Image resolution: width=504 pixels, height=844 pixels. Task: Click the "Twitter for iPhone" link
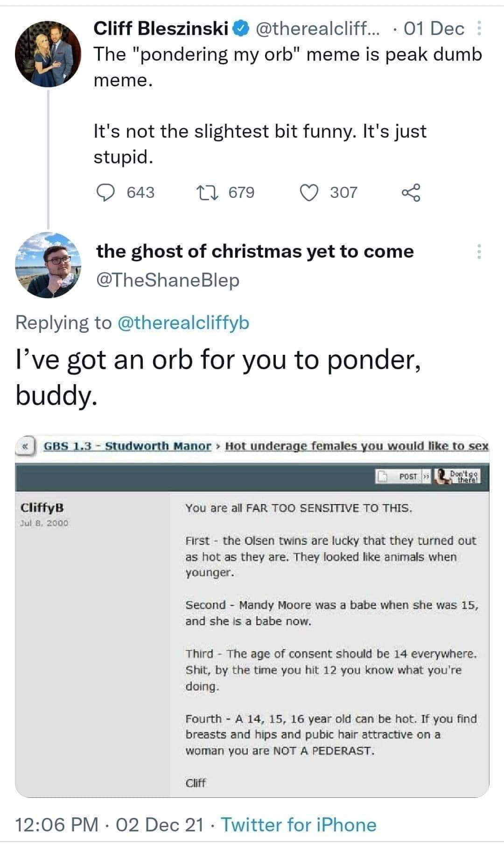(x=298, y=825)
